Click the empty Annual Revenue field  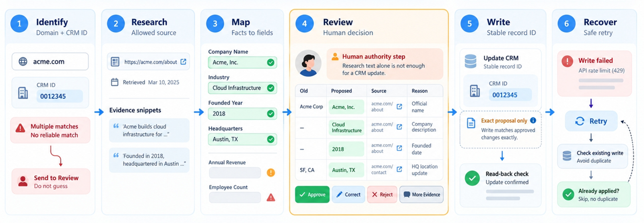pyautogui.click(x=235, y=173)
